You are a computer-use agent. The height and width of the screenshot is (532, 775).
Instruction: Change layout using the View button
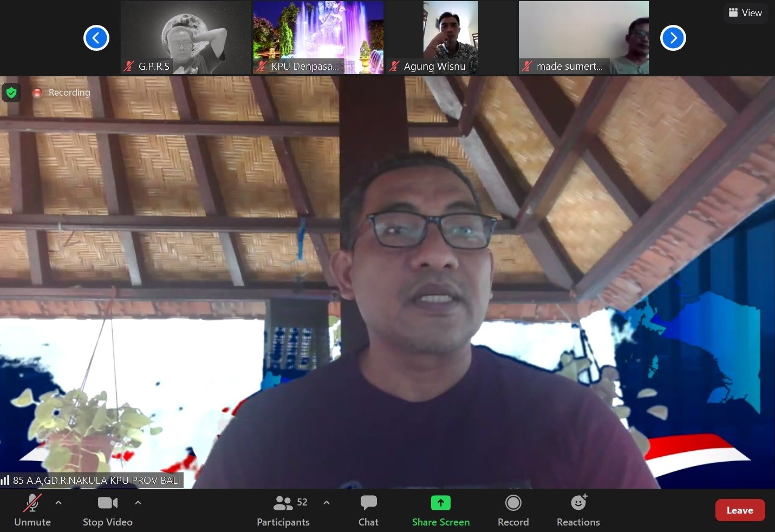pos(745,13)
